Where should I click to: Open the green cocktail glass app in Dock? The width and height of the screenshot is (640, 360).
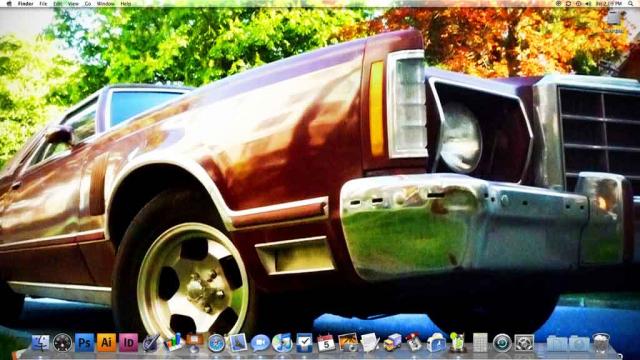458,342
